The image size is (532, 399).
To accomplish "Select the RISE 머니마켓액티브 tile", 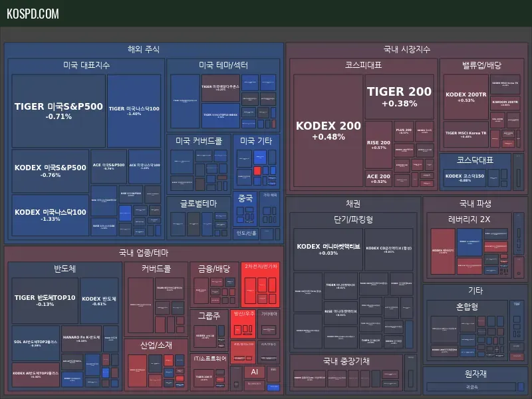I will point(340,313).
